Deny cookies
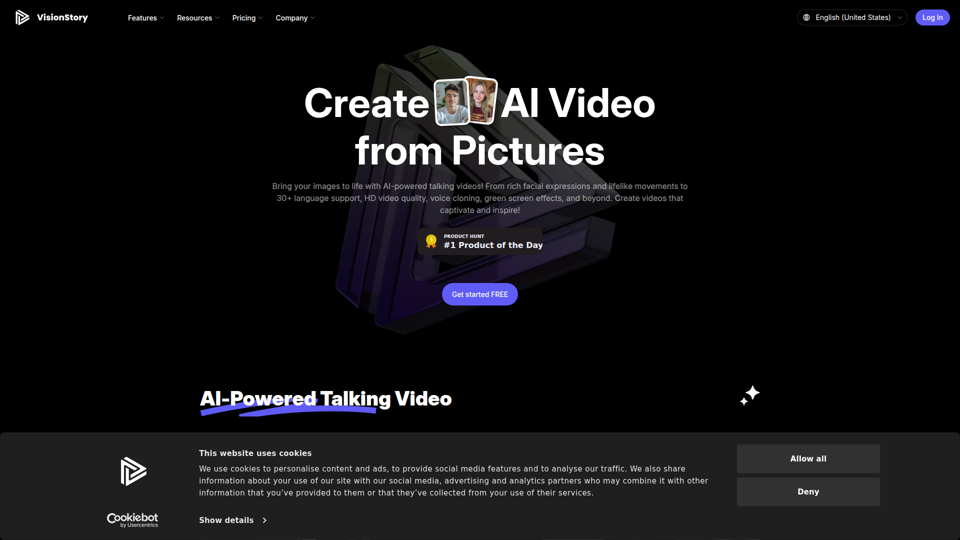960x540 pixels. [808, 492]
